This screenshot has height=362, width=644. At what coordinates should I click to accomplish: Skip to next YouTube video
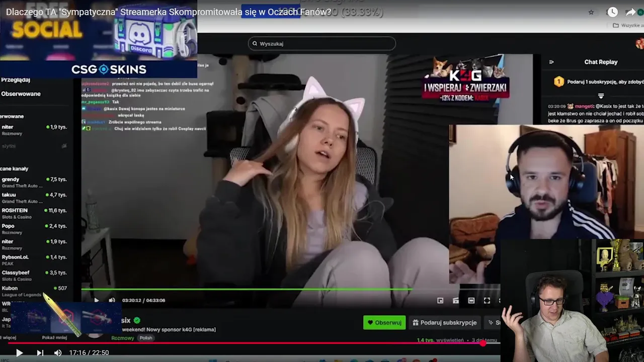[x=40, y=352]
